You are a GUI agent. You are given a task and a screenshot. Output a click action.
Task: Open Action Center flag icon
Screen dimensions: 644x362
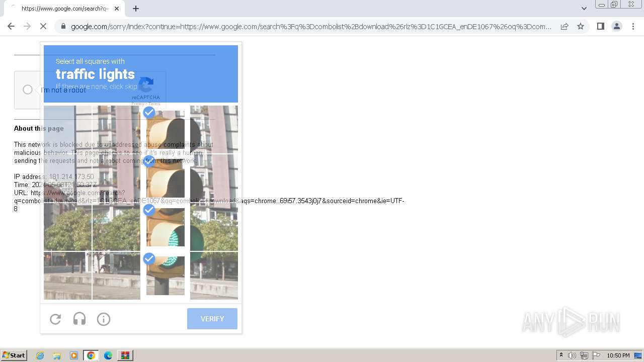click(596, 355)
